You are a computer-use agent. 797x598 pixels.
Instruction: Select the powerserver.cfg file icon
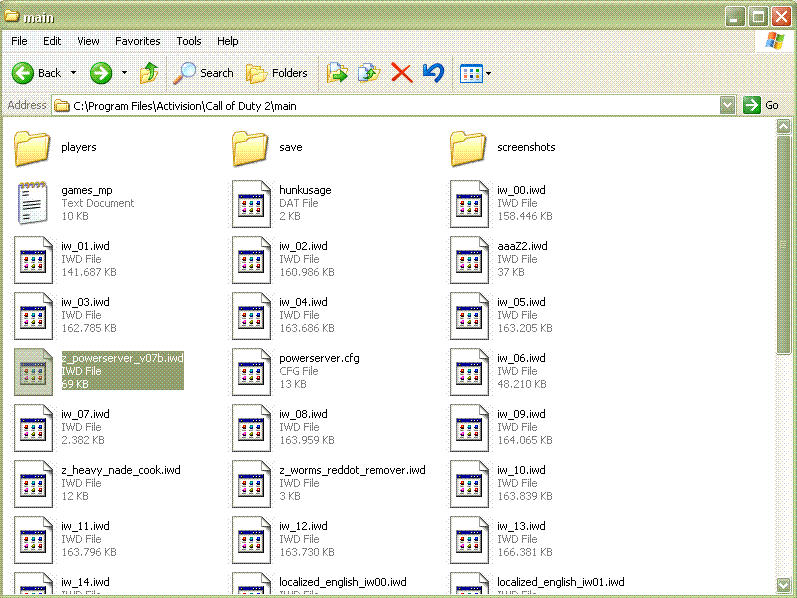251,371
